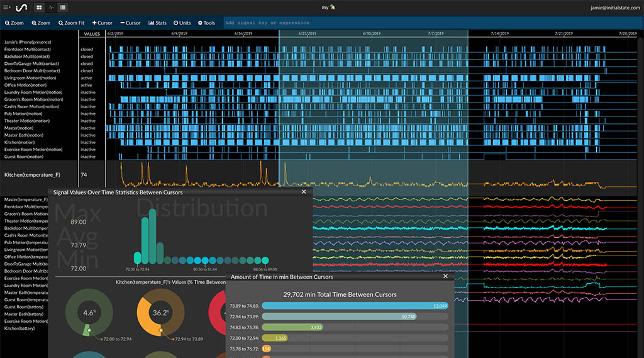Focus the signal key expression field
The image size is (644, 358).
tap(377, 23)
